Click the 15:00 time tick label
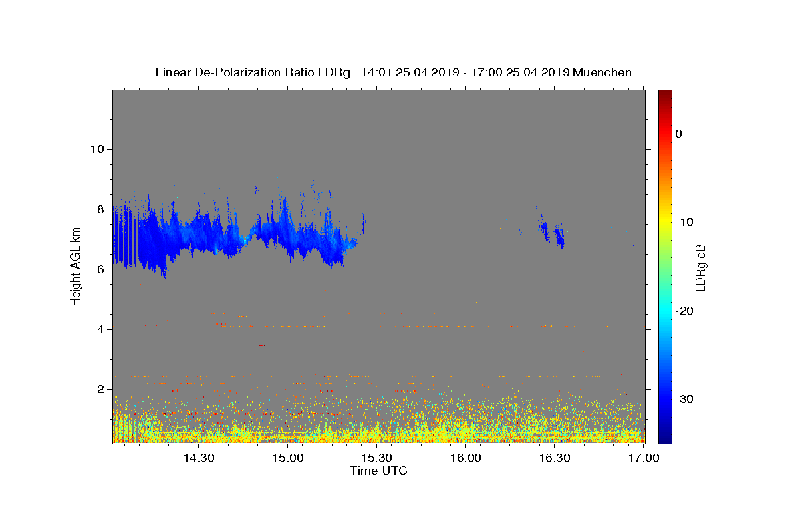 tap(288, 458)
